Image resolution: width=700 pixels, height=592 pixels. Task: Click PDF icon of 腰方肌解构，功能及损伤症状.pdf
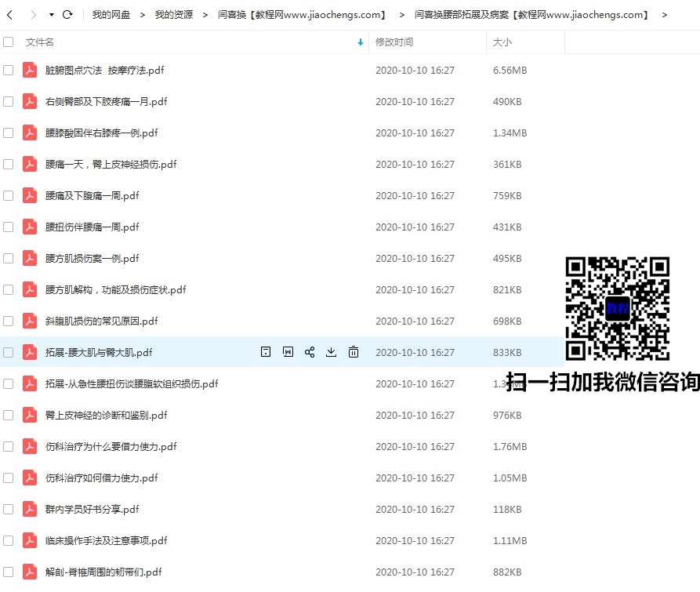tap(30, 290)
